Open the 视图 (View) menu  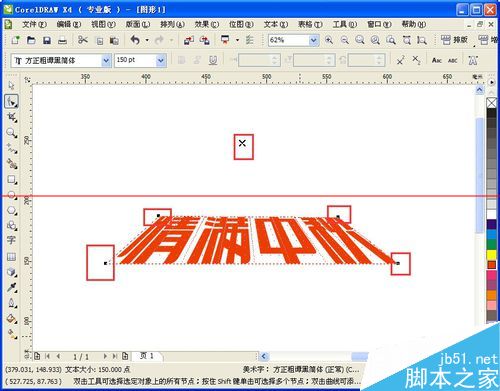pos(103,24)
